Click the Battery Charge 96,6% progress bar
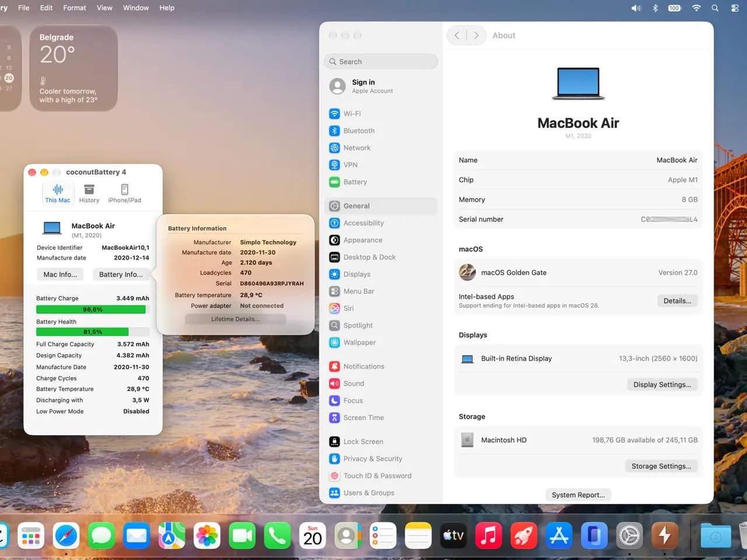Image resolution: width=747 pixels, height=560 pixels. 93,310
